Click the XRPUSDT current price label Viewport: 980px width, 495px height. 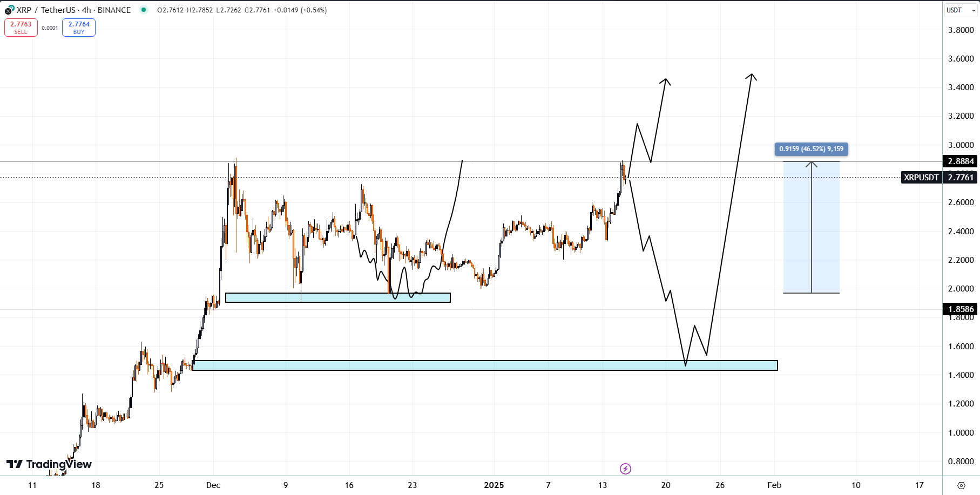pyautogui.click(x=939, y=178)
